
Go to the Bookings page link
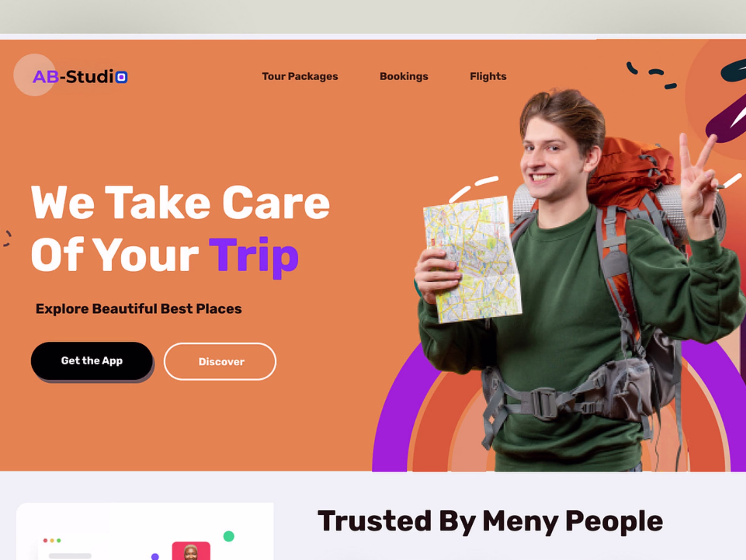pos(404,77)
